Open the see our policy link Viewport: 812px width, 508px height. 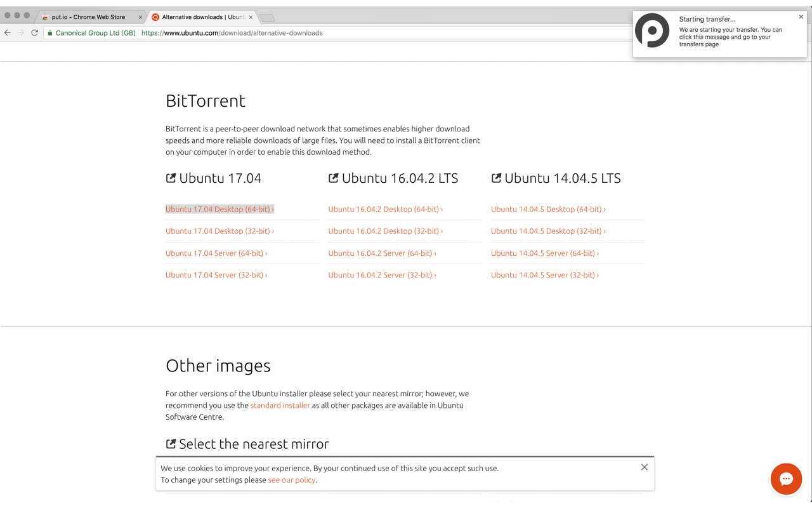pos(291,480)
